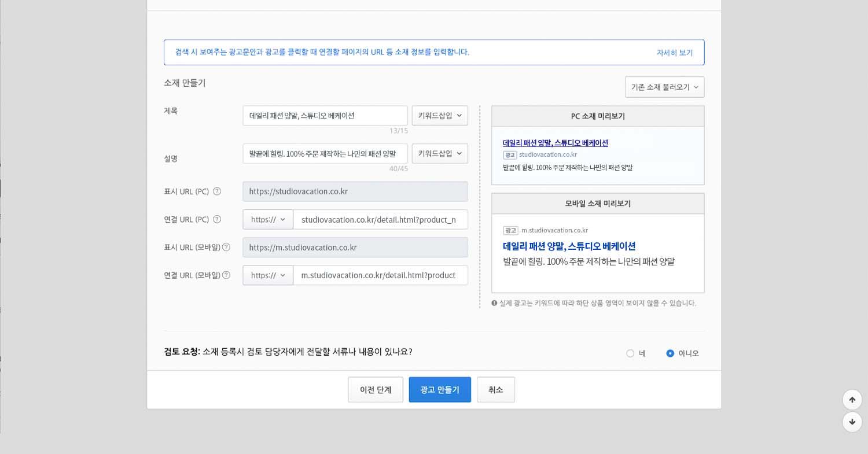Click help icon next to 연결 URL (PC)
868x454 pixels.
click(217, 219)
